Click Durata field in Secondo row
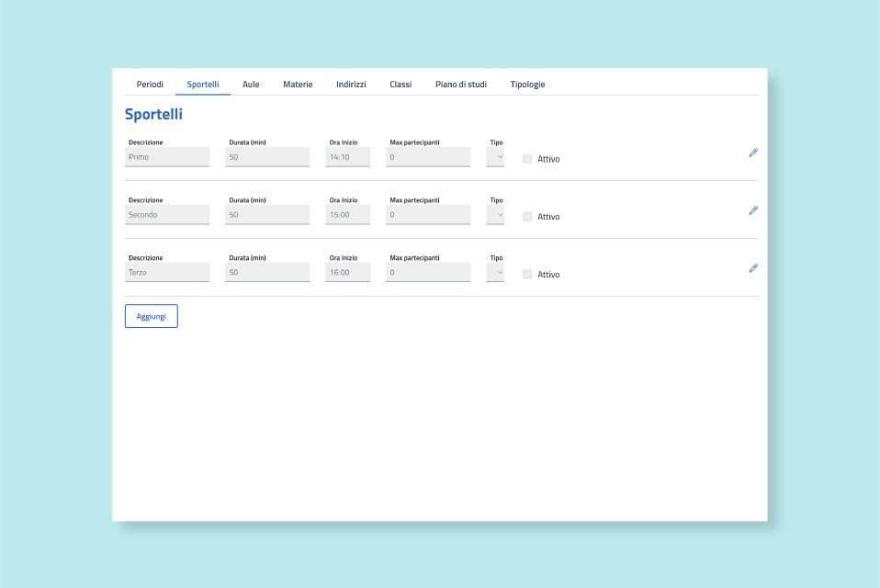 (267, 215)
